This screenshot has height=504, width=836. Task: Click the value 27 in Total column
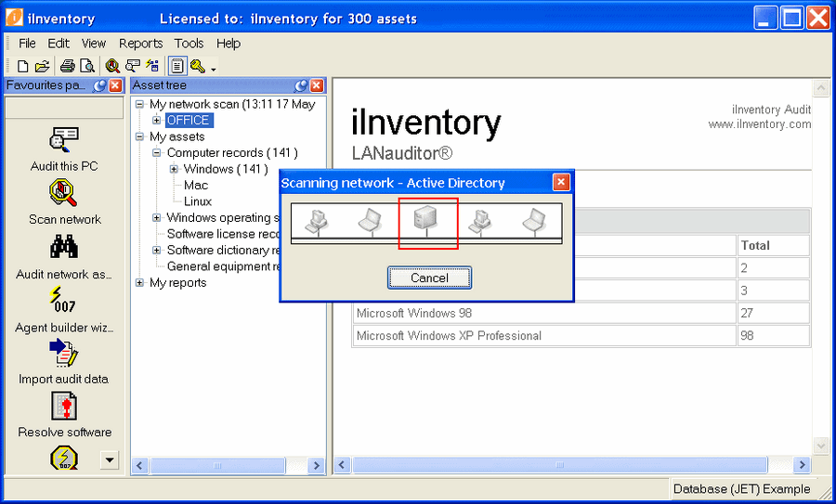point(747,314)
